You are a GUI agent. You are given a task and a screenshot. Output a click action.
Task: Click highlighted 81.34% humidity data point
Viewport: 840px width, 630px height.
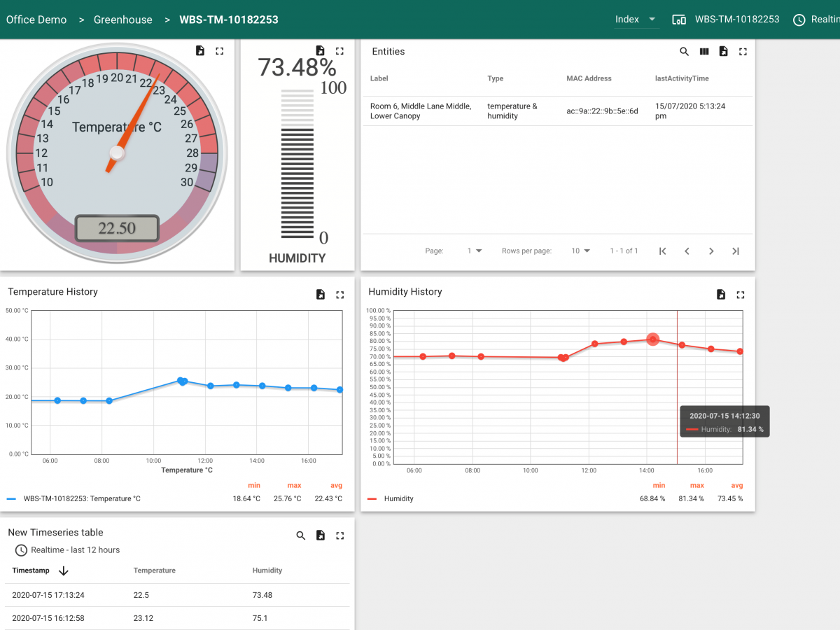click(x=652, y=339)
